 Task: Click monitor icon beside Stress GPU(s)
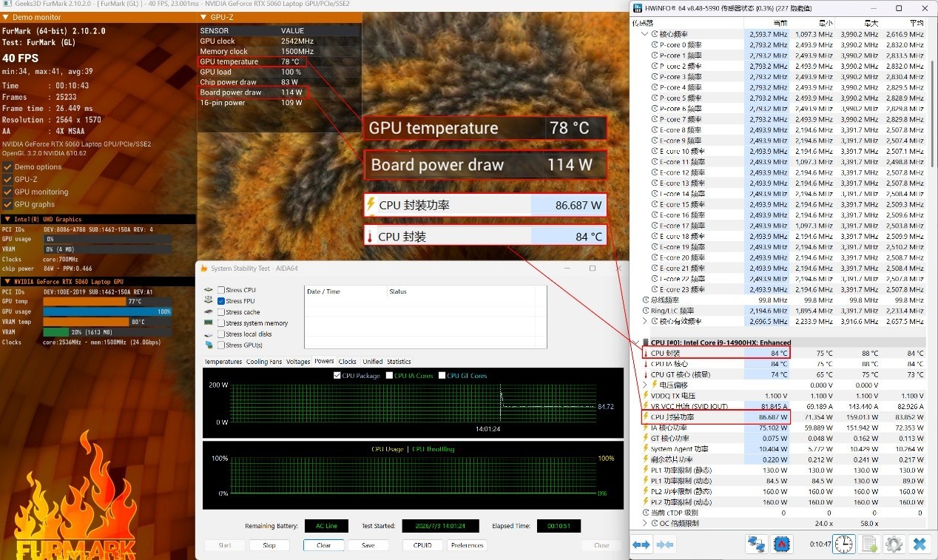[209, 345]
